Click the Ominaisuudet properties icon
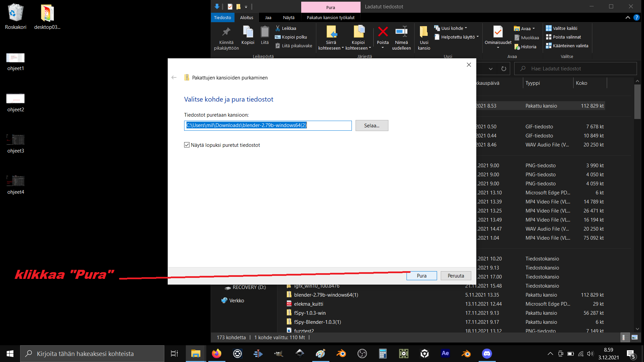Viewport: 644px width, 362px height. (498, 32)
